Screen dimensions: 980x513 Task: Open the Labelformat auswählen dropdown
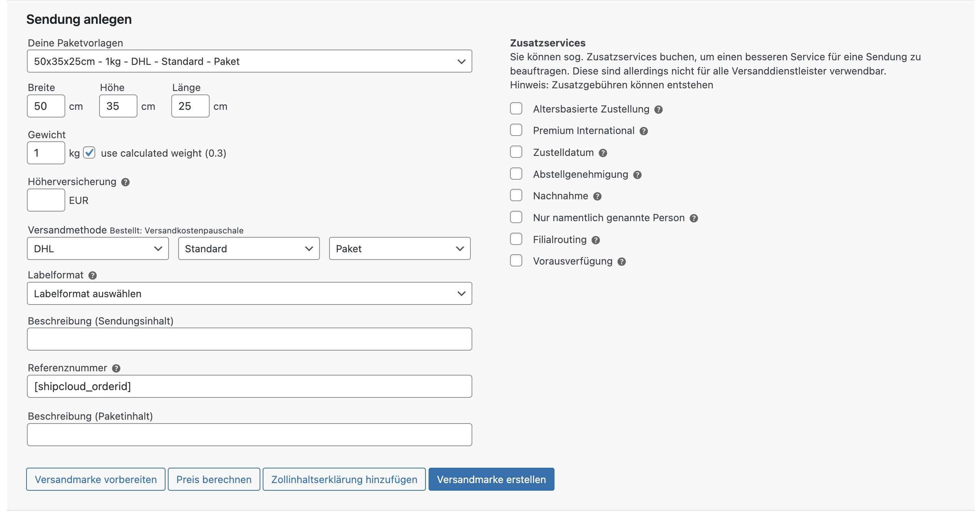[250, 293]
